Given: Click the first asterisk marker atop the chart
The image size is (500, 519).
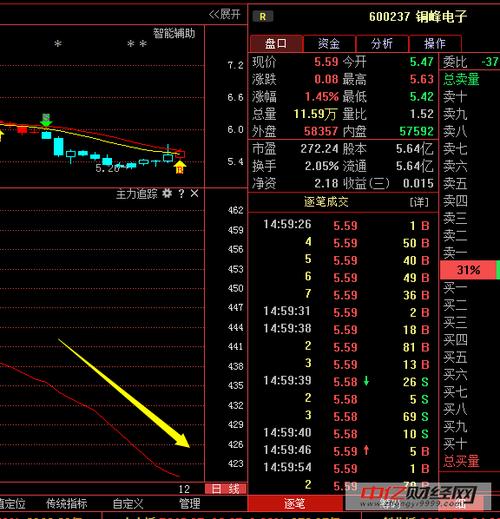Looking at the screenshot, I should click(58, 44).
